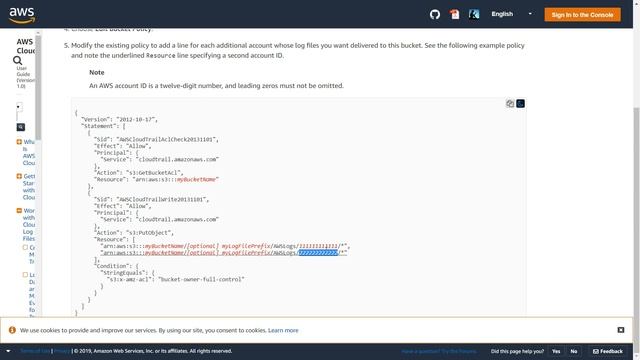Click the "Sid": "AWSCloudTrailAclCheck20131101" line
Viewport: 640px width, 360px height.
156,140
